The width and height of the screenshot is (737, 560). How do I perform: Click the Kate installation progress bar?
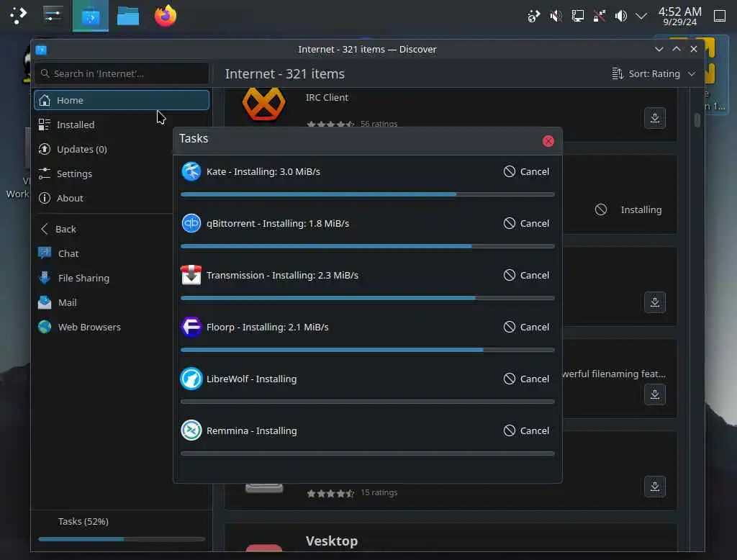coord(368,194)
